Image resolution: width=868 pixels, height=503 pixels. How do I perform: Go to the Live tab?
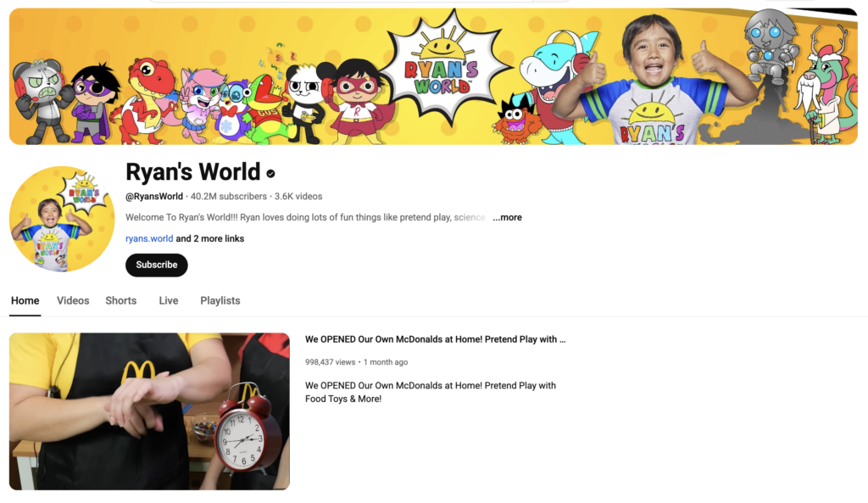point(169,301)
